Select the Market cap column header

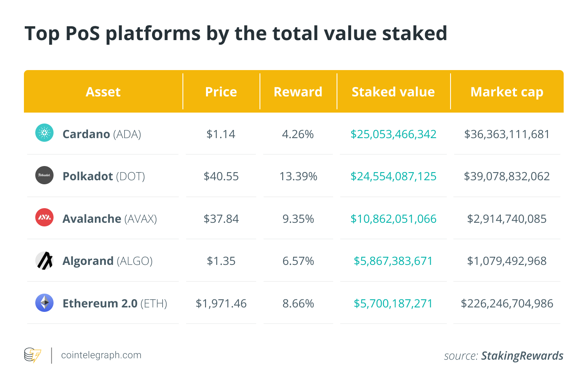(506, 92)
